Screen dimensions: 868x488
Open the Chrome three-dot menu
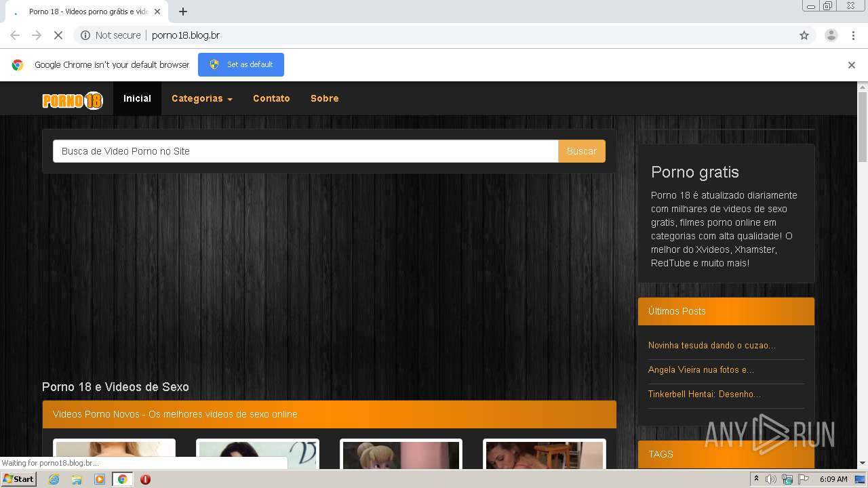853,35
